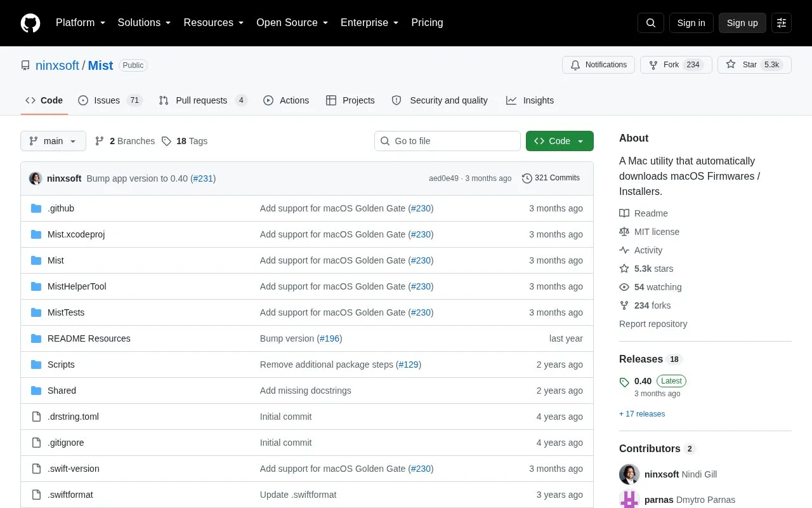Open the green Code dropdown button

point(560,141)
